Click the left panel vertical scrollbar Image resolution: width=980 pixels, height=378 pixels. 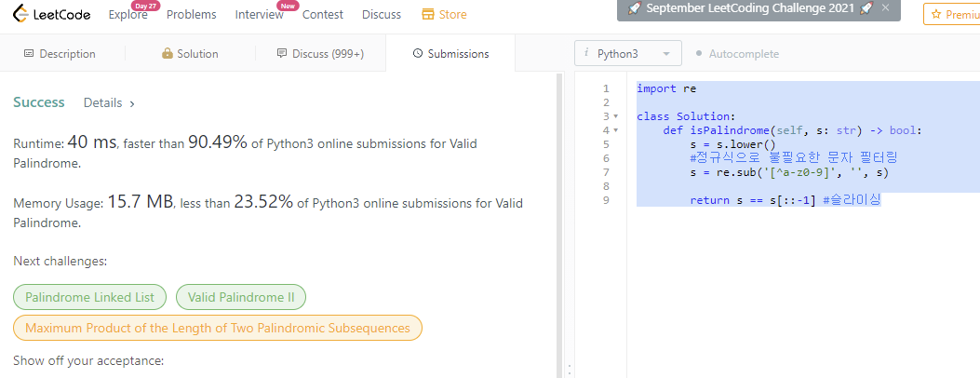click(x=559, y=223)
